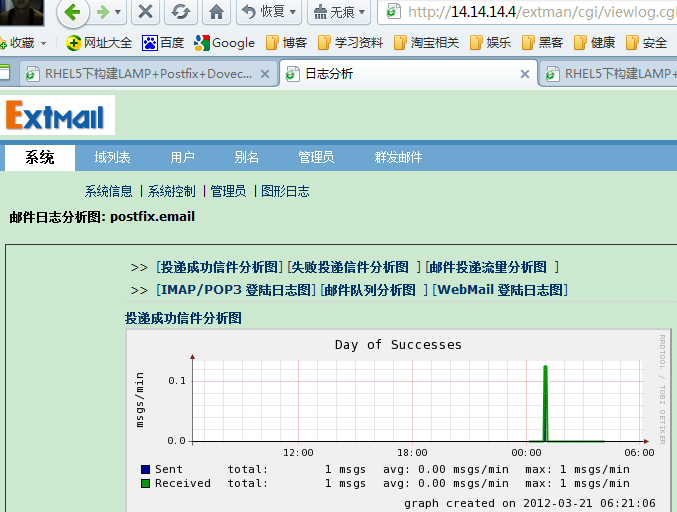Click the 管理员 sub-menu link

[x=228, y=191]
